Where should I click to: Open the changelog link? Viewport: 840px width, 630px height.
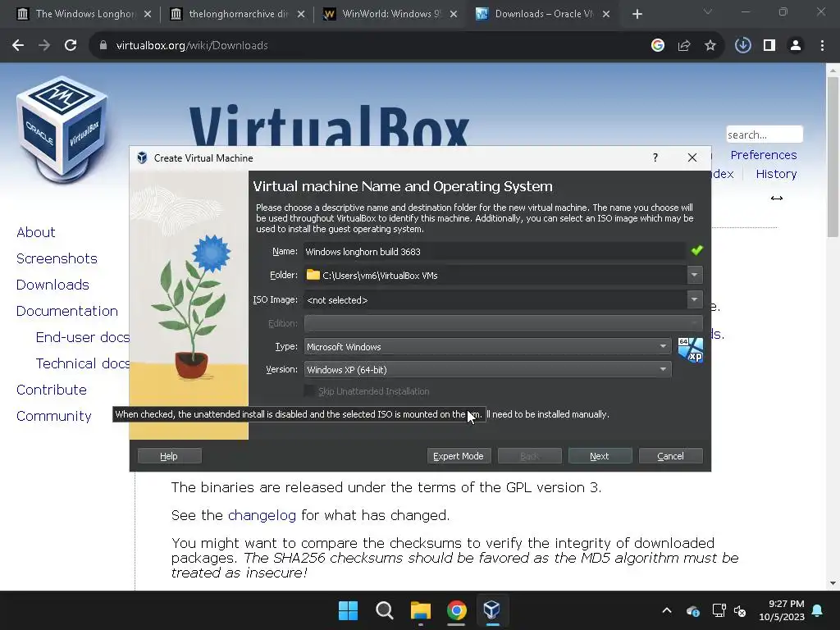262,515
